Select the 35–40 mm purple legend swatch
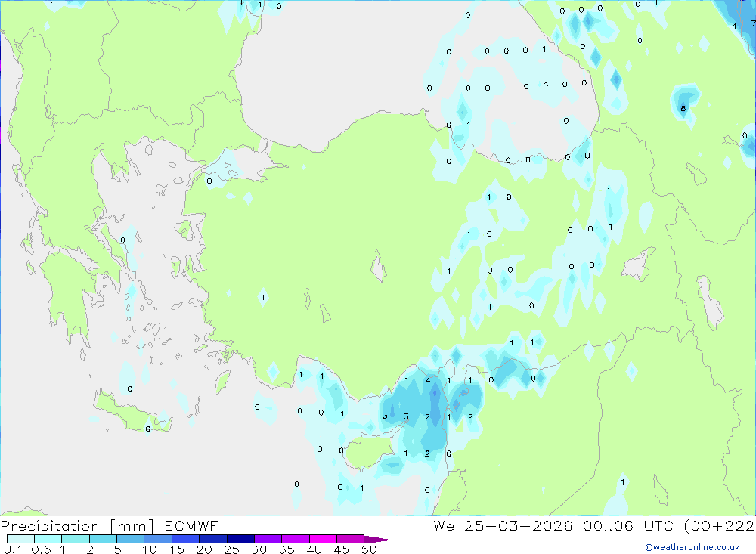The image size is (756, 554). point(295,539)
